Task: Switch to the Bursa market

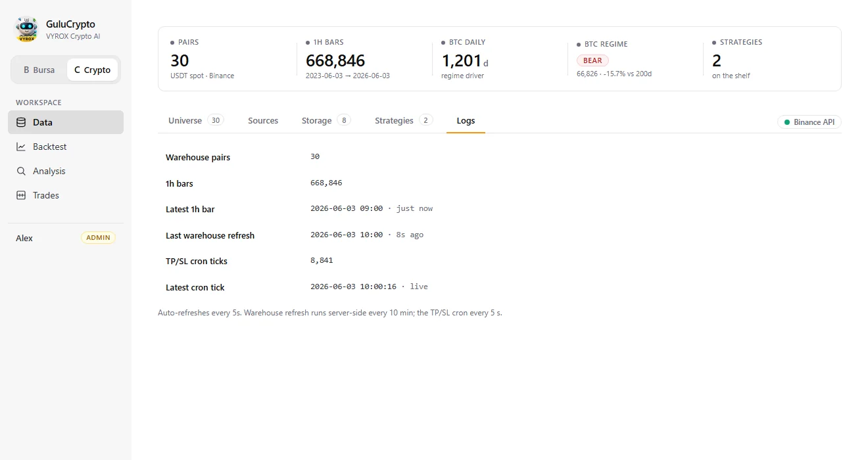Action: pyautogui.click(x=39, y=70)
